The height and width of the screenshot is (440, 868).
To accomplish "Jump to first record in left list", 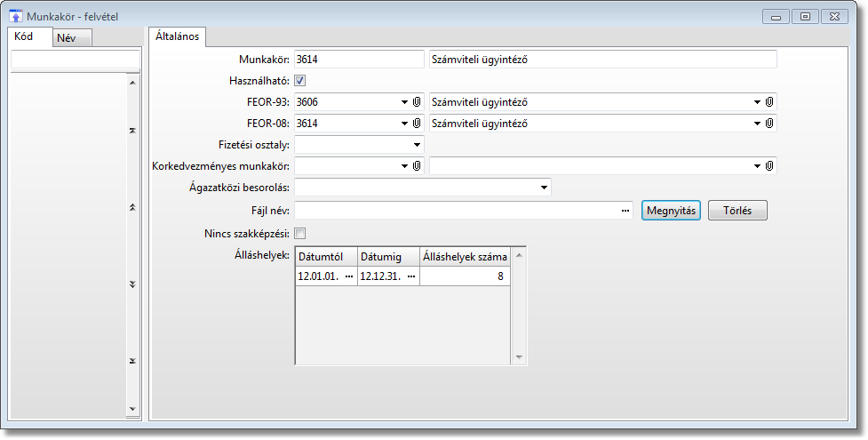I will (132, 131).
